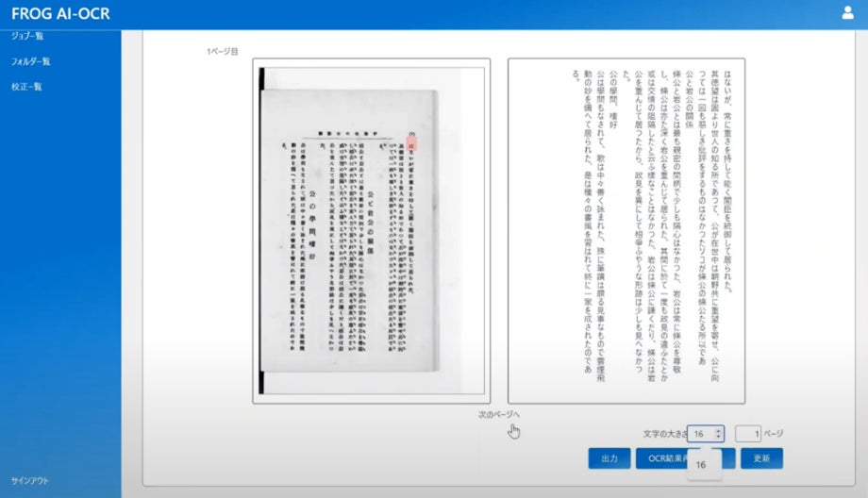Click the 出力 button
This screenshot has width=868, height=498.
tap(609, 458)
